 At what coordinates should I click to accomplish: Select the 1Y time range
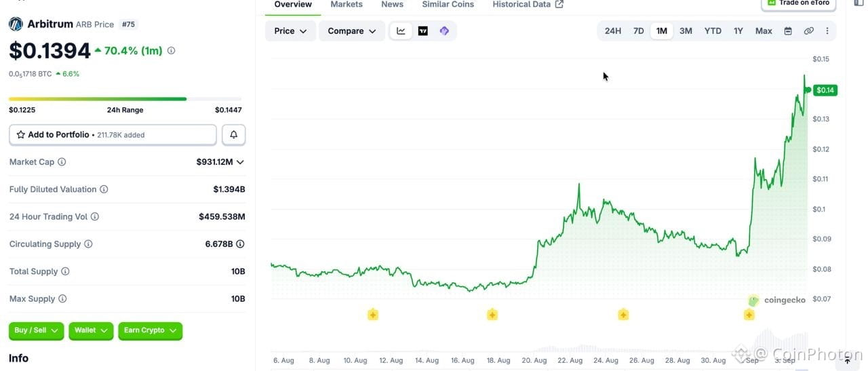738,31
